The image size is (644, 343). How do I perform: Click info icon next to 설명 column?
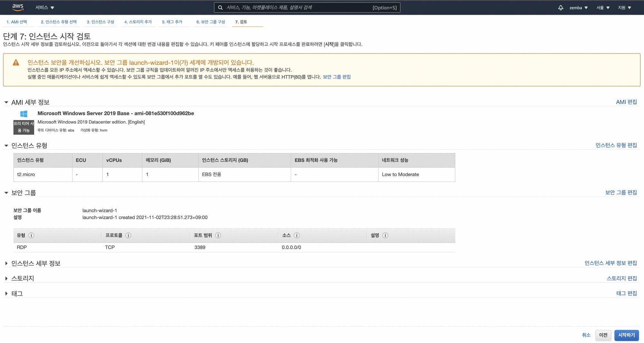tap(385, 235)
